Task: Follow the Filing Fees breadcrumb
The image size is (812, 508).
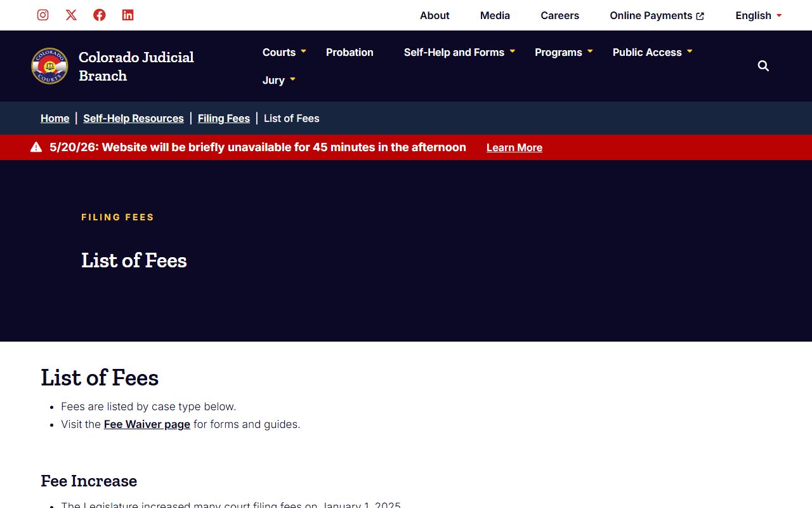Action: [224, 118]
